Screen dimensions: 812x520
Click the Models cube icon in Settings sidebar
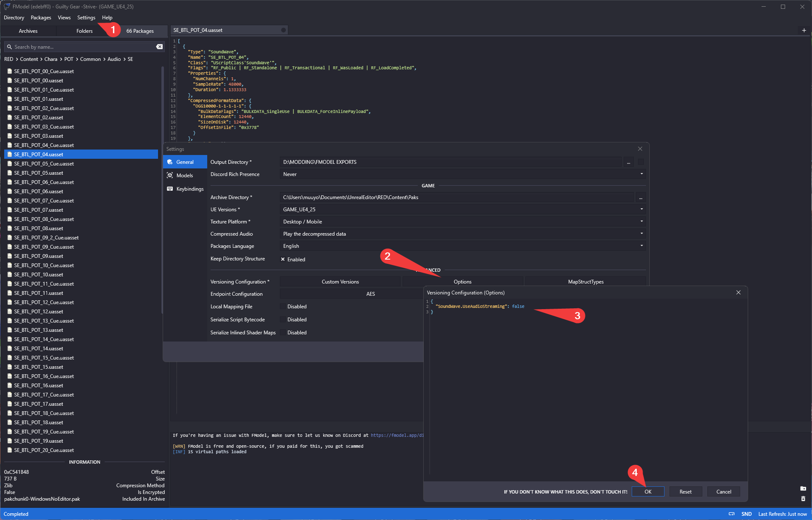coord(170,175)
